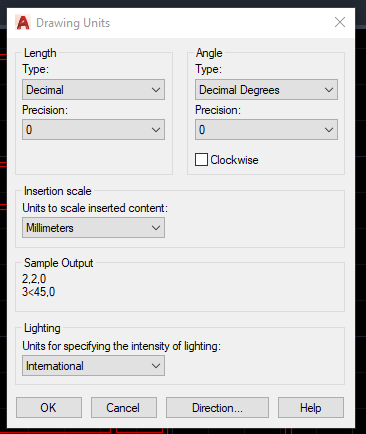Click the lighting intensity units label
This screenshot has height=434, width=366.
tap(122, 346)
